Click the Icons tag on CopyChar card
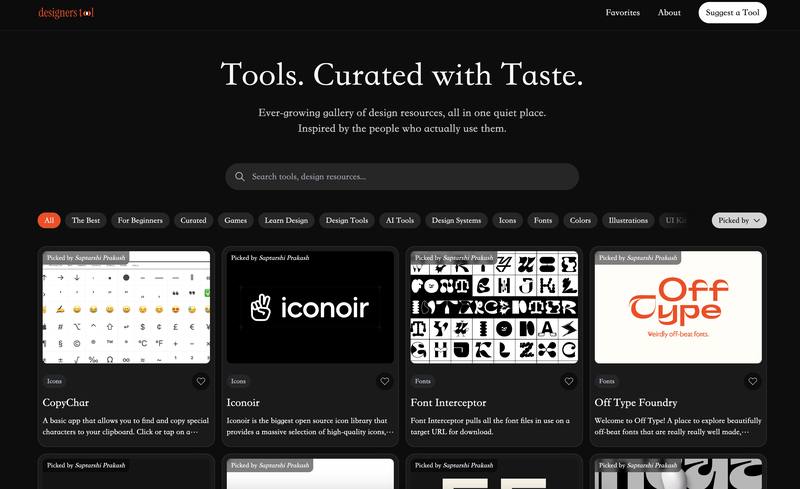Viewport: 800px width, 489px height. (55, 381)
